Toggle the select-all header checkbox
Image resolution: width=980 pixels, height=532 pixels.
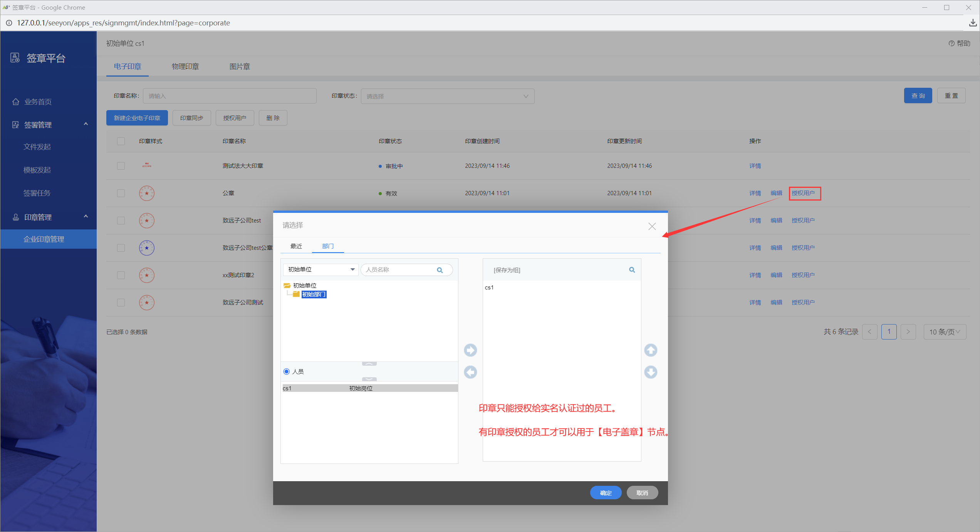(121, 141)
